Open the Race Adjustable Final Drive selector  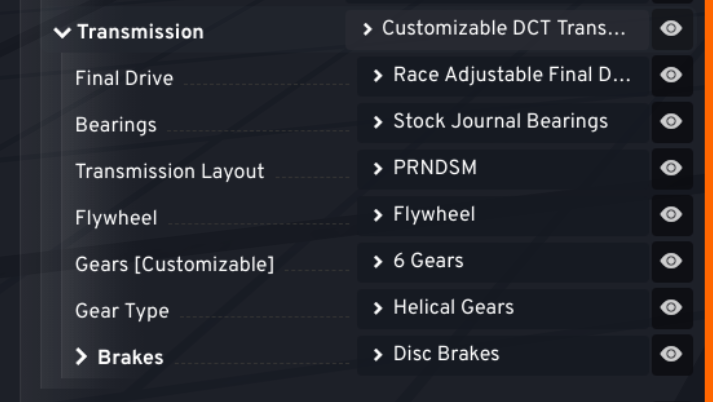(x=503, y=75)
